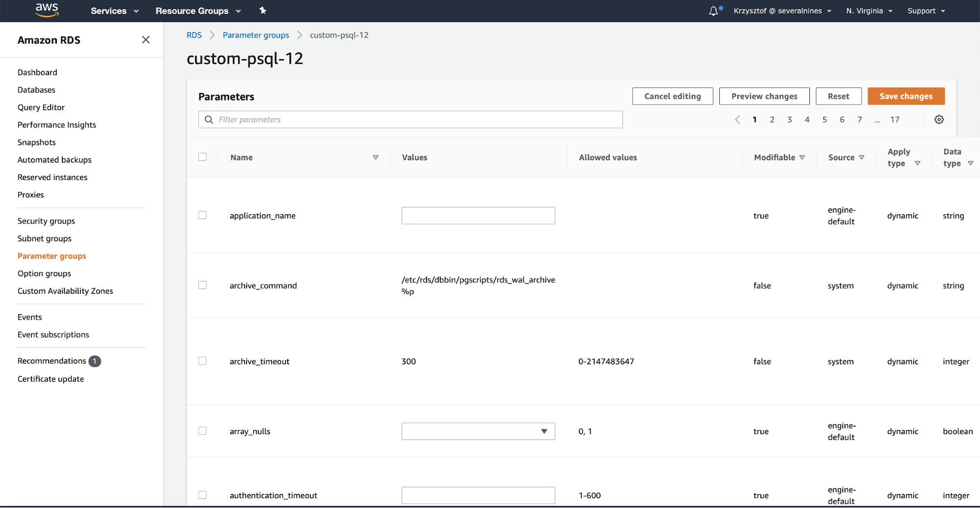Click the Reset button

coord(838,96)
